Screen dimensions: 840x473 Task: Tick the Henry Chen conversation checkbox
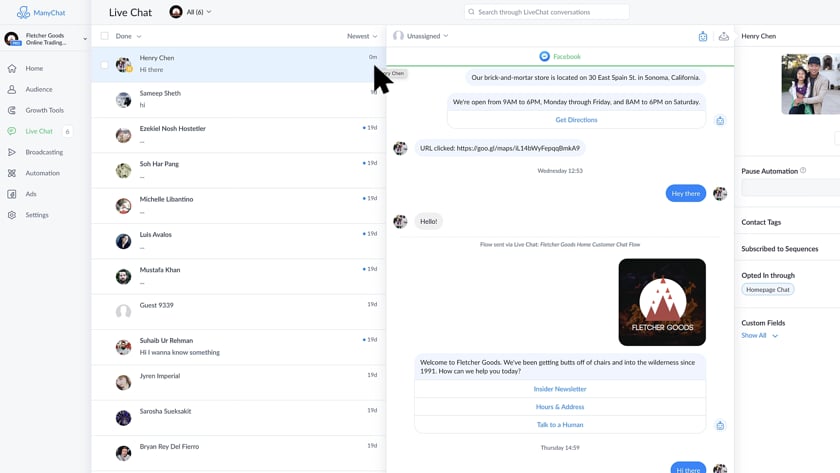(x=104, y=65)
